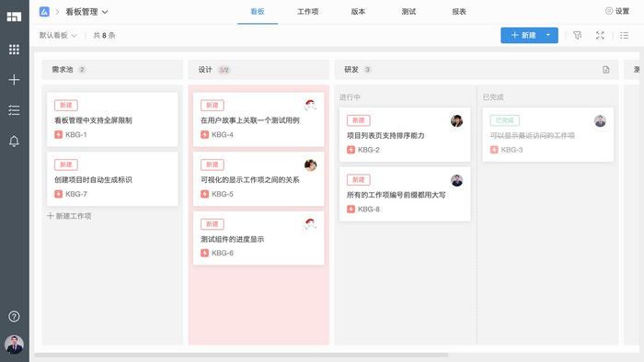Image resolution: width=644 pixels, height=362 pixels.
Task: Click the 研发 column header
Action: coord(477,70)
